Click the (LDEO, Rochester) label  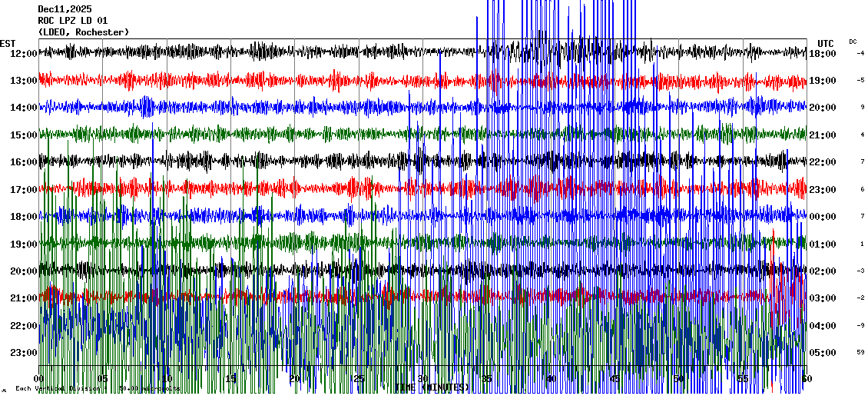(x=84, y=32)
